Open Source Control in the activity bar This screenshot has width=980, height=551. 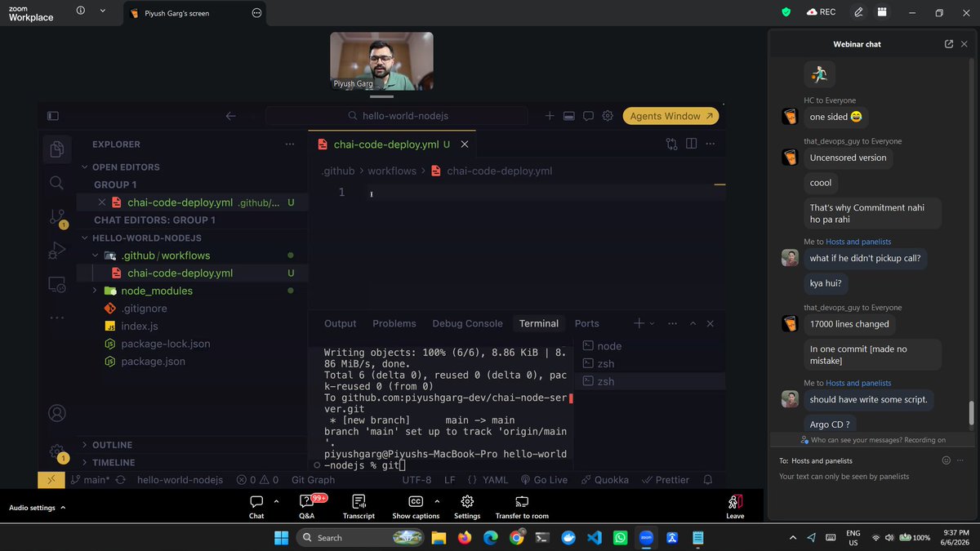(x=57, y=218)
